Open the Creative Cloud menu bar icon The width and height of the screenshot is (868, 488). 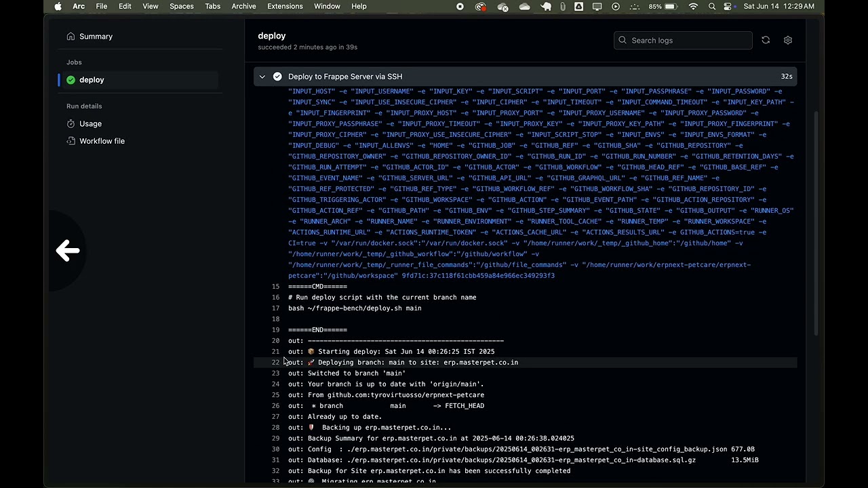(481, 6)
